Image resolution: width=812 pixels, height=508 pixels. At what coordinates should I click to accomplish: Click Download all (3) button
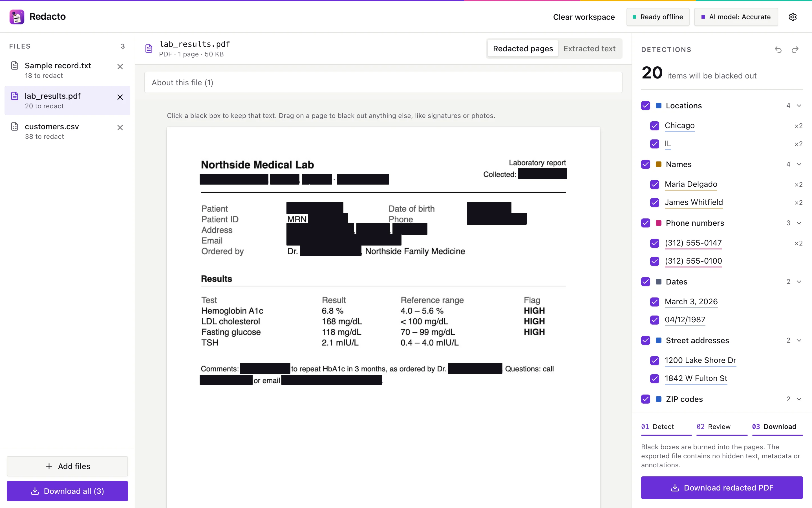click(x=67, y=491)
